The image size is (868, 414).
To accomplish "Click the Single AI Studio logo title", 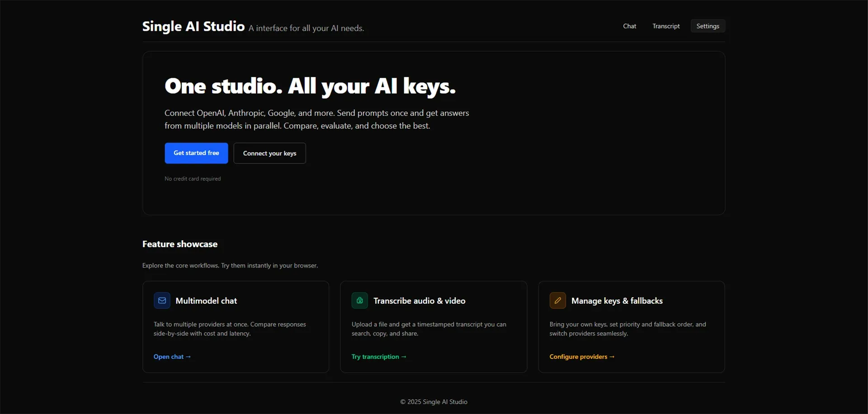I will pyautogui.click(x=193, y=27).
